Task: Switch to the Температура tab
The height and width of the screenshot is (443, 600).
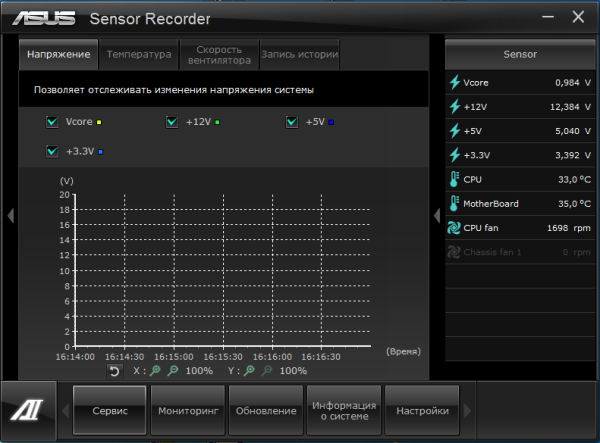Action: tap(139, 54)
